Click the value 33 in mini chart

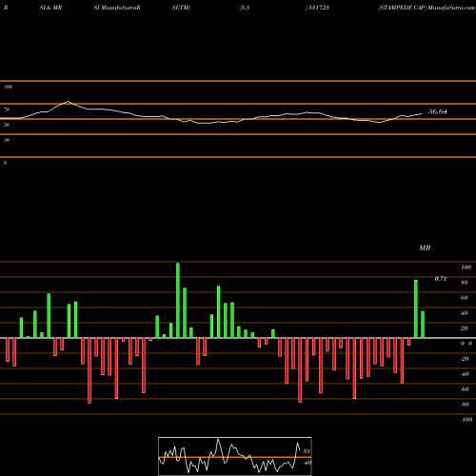click(307, 451)
